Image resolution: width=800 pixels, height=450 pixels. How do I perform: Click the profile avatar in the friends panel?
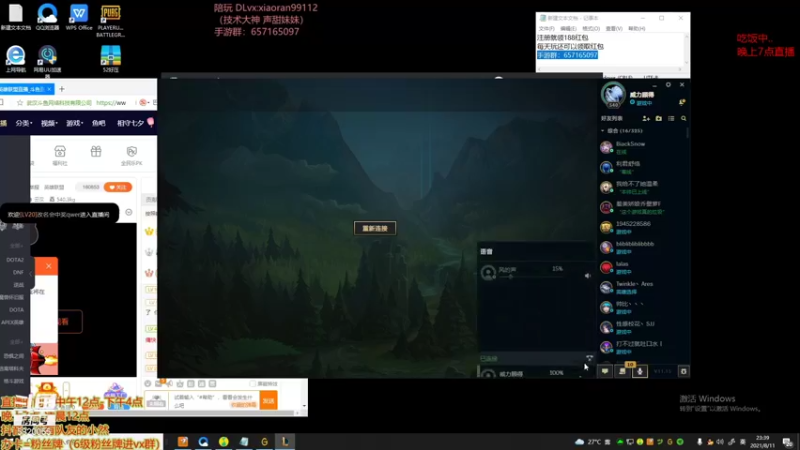pyautogui.click(x=613, y=94)
